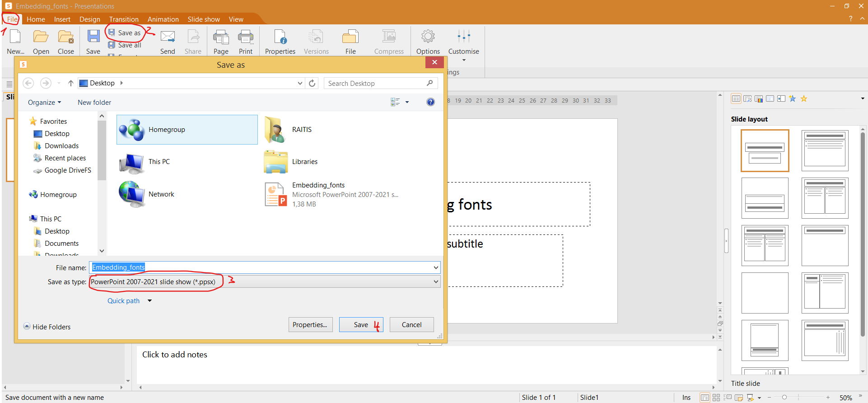Open the Properties icon in the ribbon

click(x=280, y=37)
